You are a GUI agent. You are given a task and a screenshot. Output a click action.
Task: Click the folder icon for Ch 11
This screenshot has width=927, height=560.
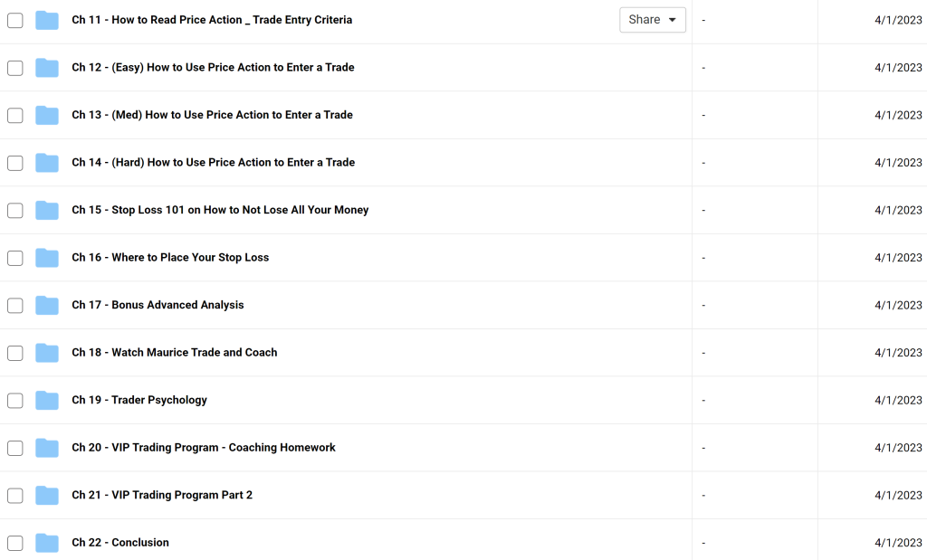point(47,20)
